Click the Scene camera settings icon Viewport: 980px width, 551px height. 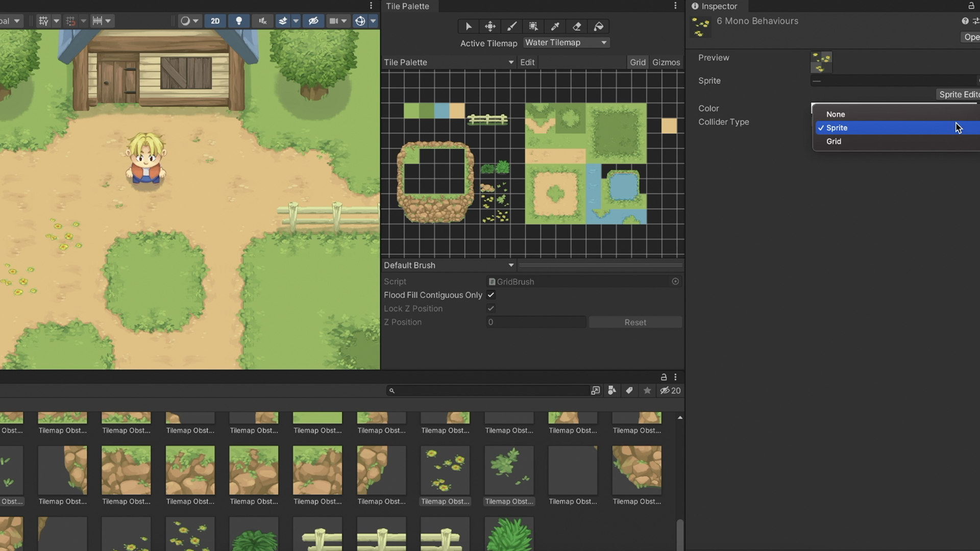pos(333,21)
